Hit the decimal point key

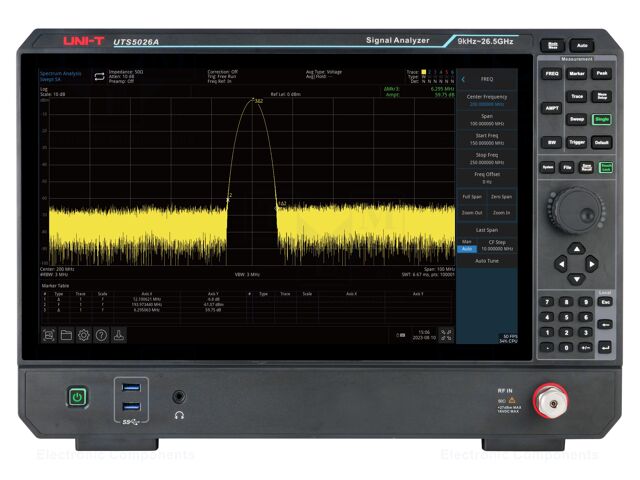(x=547, y=348)
